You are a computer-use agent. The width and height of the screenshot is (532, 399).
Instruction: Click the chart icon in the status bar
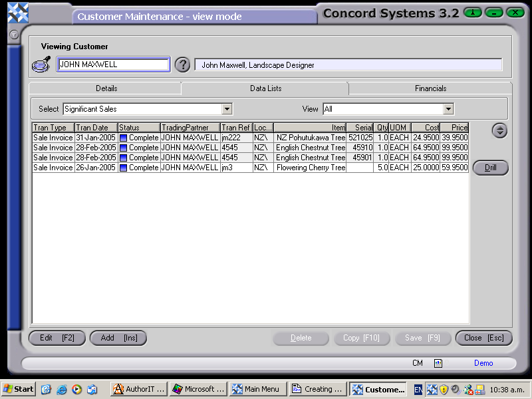click(438, 363)
